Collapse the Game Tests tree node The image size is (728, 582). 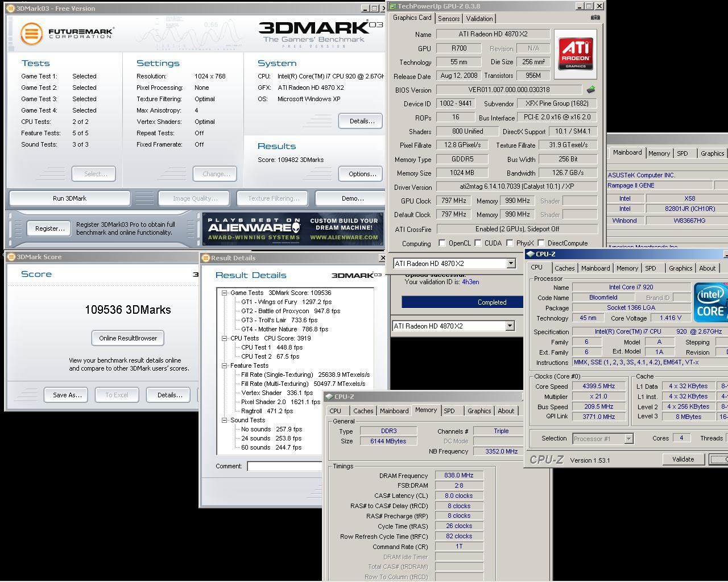[225, 293]
